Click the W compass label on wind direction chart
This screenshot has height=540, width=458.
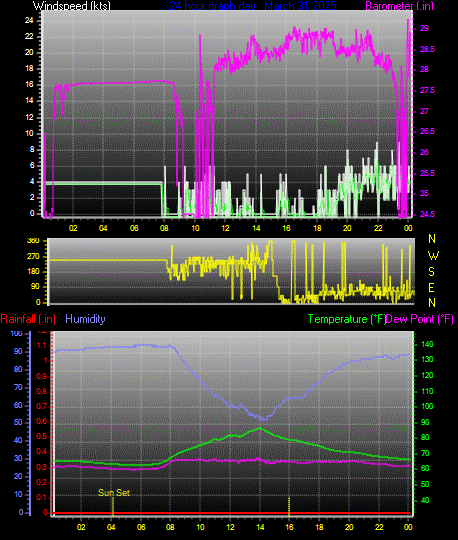point(433,256)
